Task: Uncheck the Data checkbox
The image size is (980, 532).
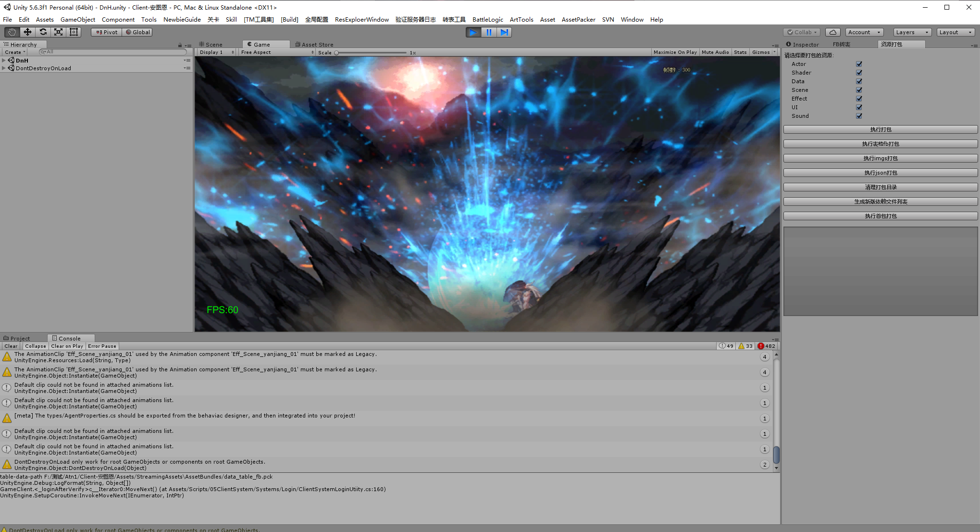Action: pyautogui.click(x=859, y=81)
